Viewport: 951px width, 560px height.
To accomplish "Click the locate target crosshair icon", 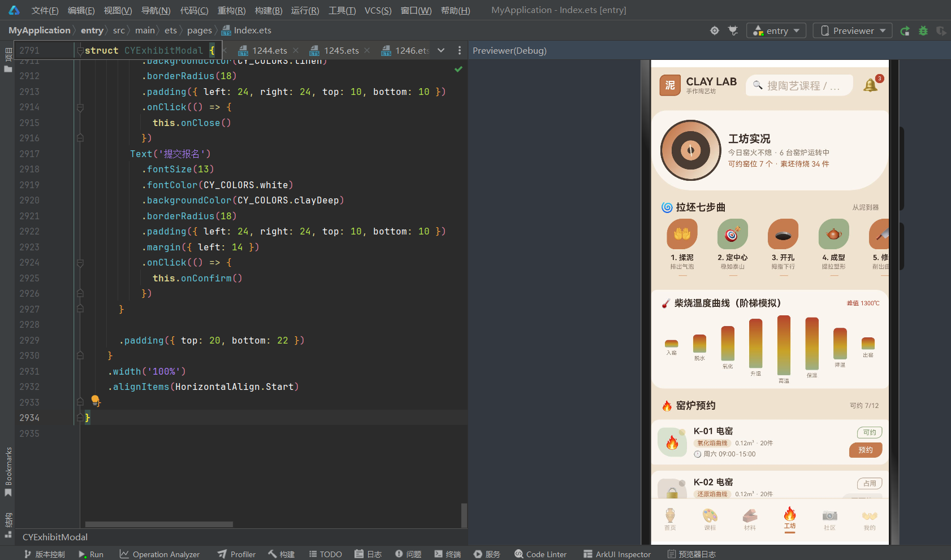I will [715, 31].
